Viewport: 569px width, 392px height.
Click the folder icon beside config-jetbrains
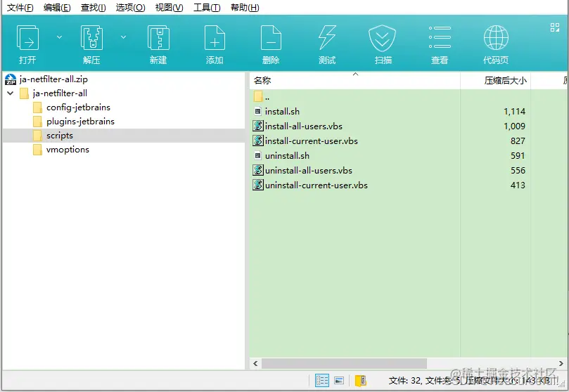pos(37,107)
